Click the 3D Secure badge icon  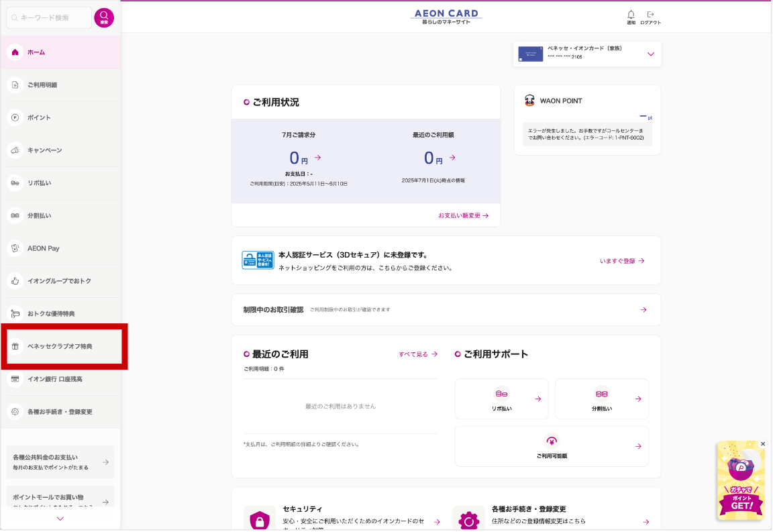coord(258,260)
